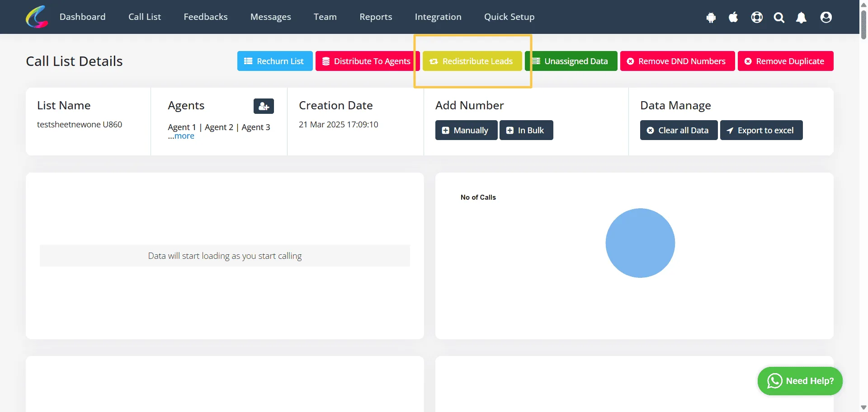This screenshot has height=412, width=868.
Task: Open Quick Setup menu
Action: (509, 17)
